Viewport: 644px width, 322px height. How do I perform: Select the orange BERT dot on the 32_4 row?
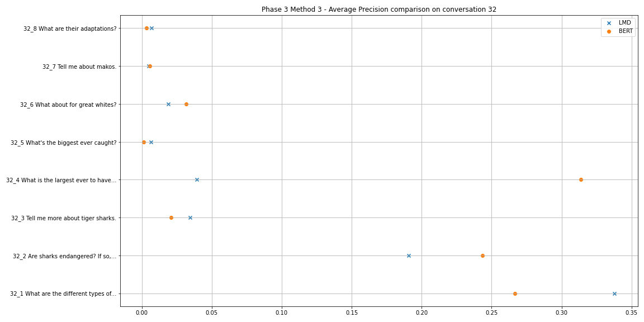tap(581, 179)
